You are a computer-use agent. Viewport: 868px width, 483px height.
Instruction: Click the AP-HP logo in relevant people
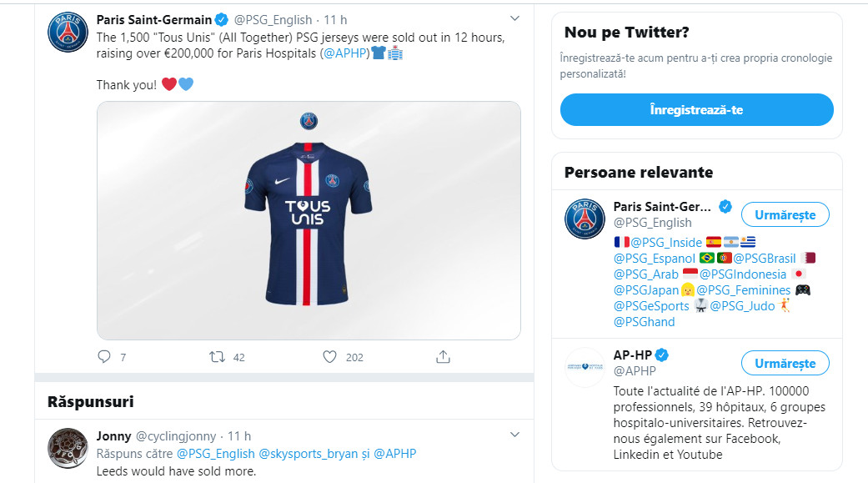click(585, 368)
